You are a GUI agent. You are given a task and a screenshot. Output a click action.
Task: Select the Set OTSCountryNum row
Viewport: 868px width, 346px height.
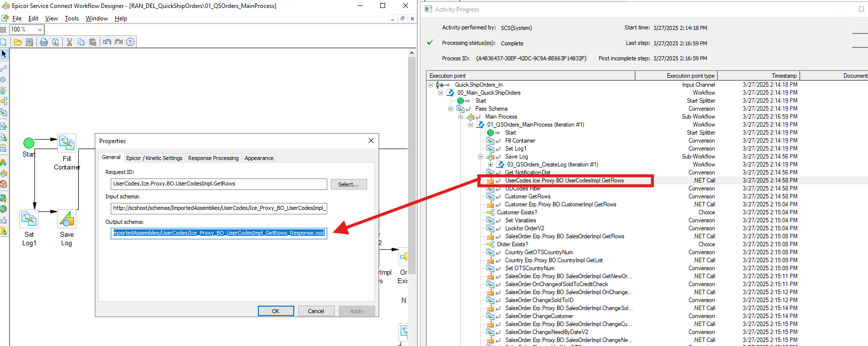[529, 268]
